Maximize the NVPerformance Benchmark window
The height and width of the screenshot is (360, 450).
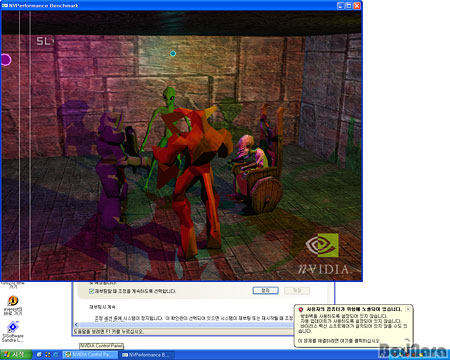[x=349, y=6]
